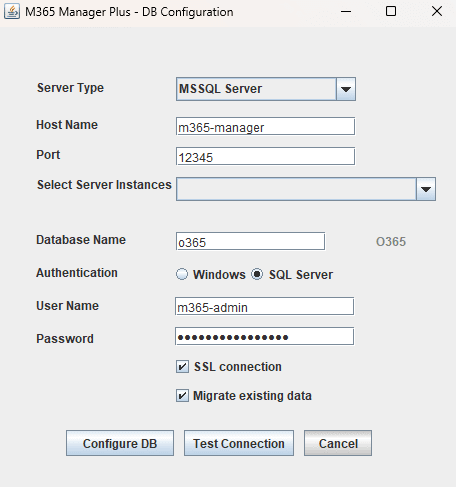Toggle the Migrate existing data checkbox
The image size is (456, 487).
pyautogui.click(x=182, y=396)
